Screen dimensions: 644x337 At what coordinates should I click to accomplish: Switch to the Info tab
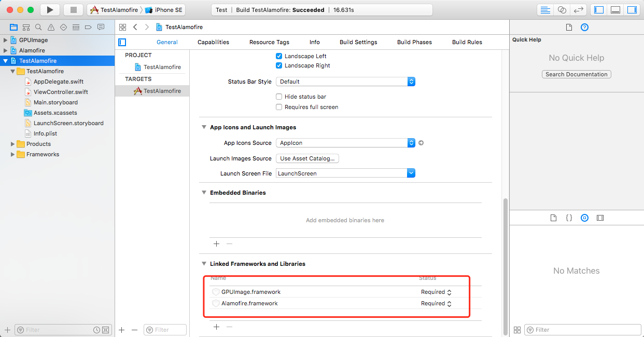pos(315,42)
